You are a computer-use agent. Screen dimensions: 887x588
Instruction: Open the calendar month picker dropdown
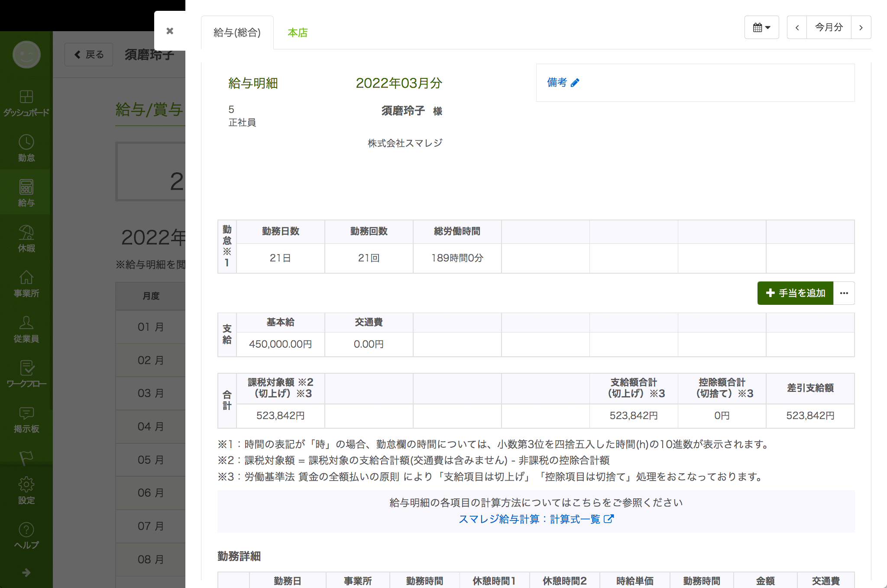pos(761,27)
